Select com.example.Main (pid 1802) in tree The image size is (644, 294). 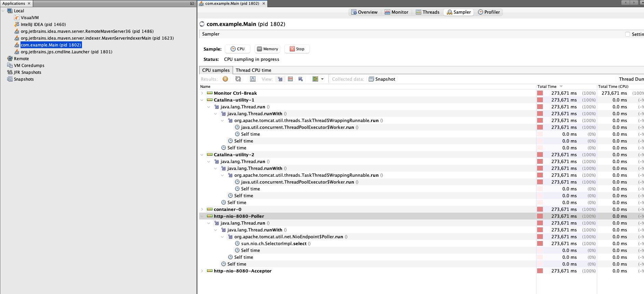tap(51, 45)
